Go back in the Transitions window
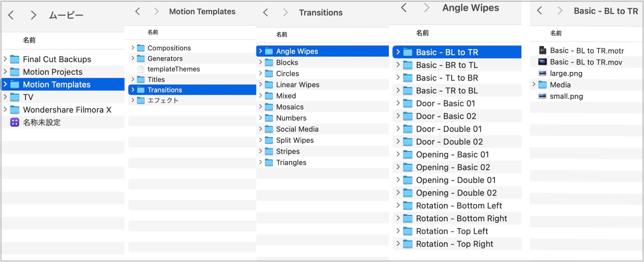 (265, 12)
